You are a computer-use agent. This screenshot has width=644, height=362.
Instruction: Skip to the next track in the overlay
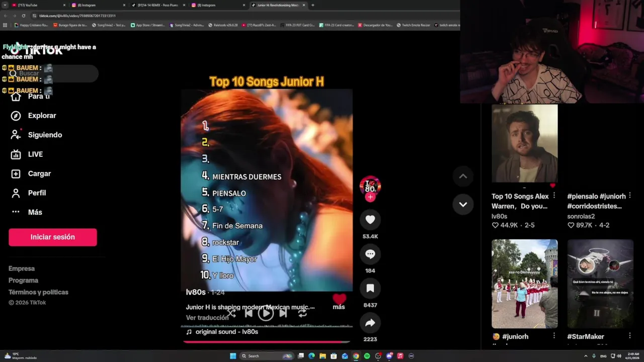(283, 313)
